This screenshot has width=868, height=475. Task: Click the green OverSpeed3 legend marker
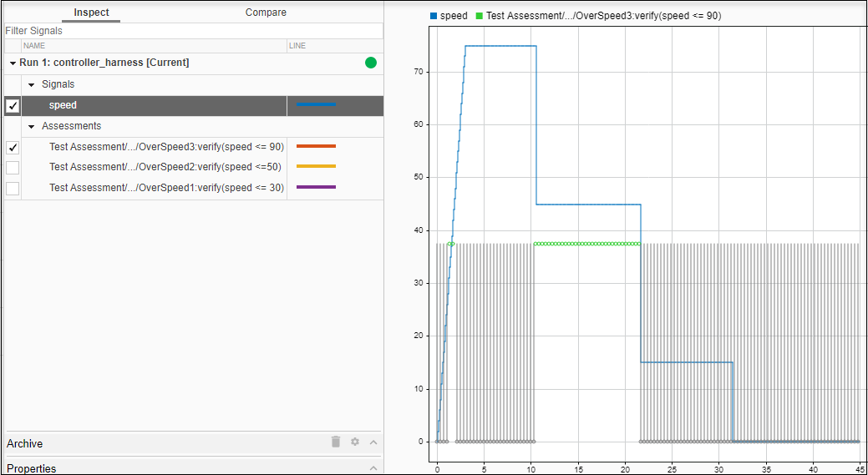tap(479, 16)
